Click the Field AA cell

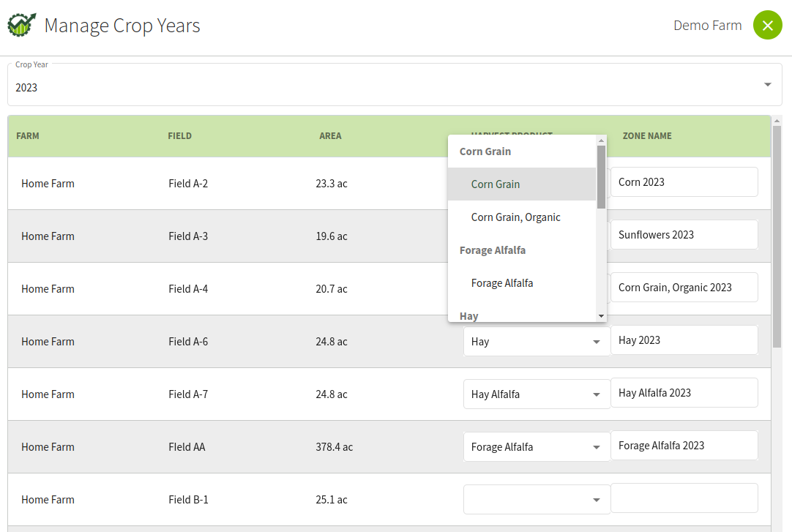187,446
